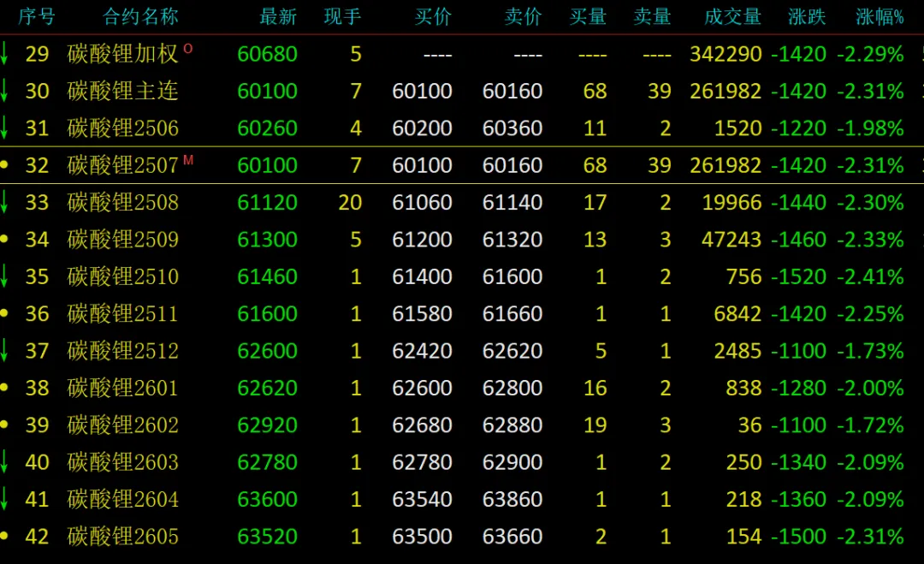Viewport: 924px width, 564px height.
Task: Open contract 碳酸锂2604
Action: [122, 499]
